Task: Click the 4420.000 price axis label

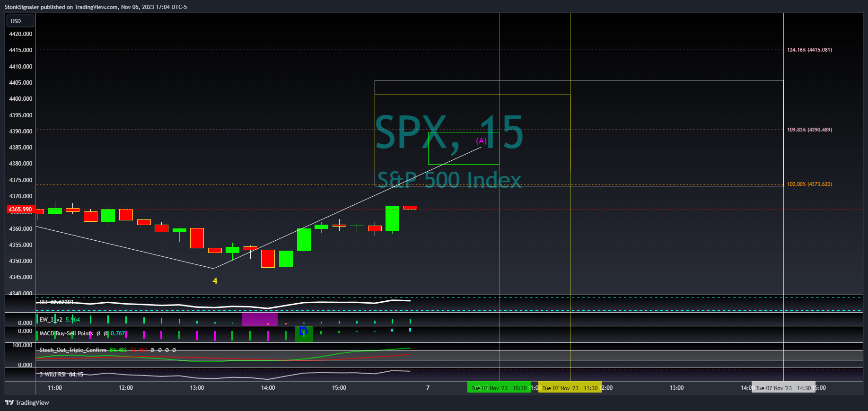Action: (21, 34)
